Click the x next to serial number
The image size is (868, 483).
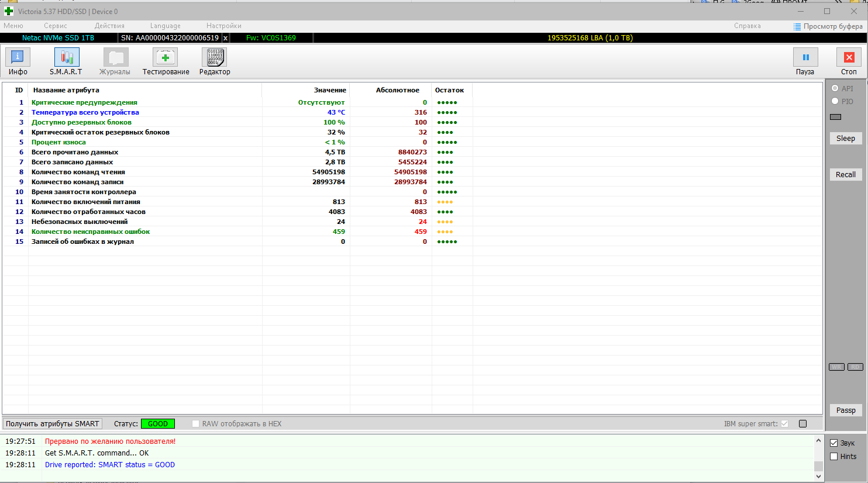225,38
